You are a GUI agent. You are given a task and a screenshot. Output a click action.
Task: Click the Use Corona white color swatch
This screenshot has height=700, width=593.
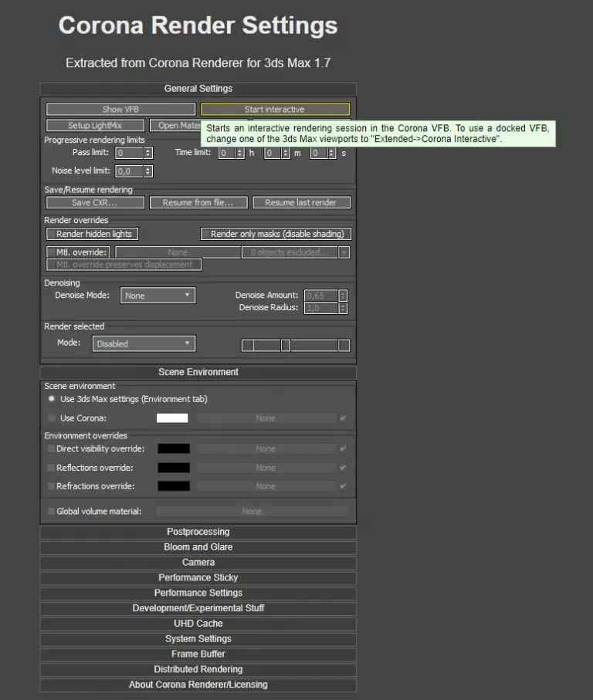point(172,418)
